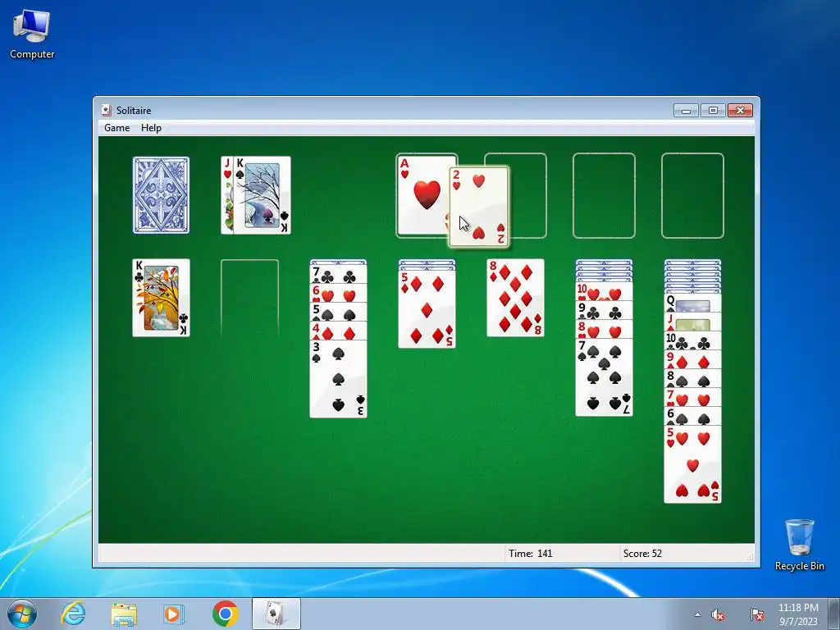Select the Jack of diamonds in last column
The image size is (840, 630).
point(692,322)
